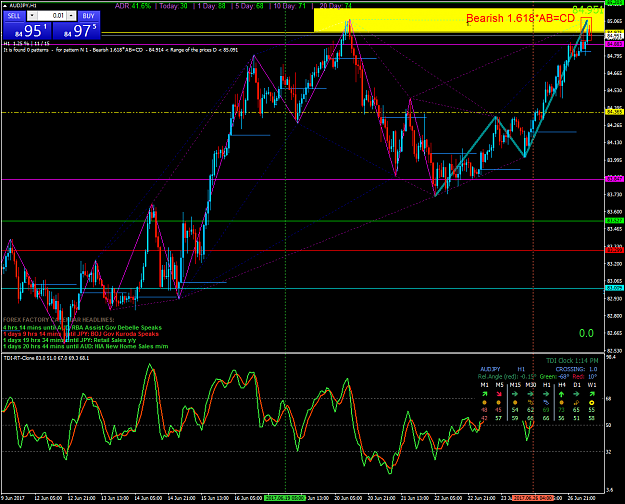
Task: Click the orange symbol under D1 arrow
Action: point(576,403)
